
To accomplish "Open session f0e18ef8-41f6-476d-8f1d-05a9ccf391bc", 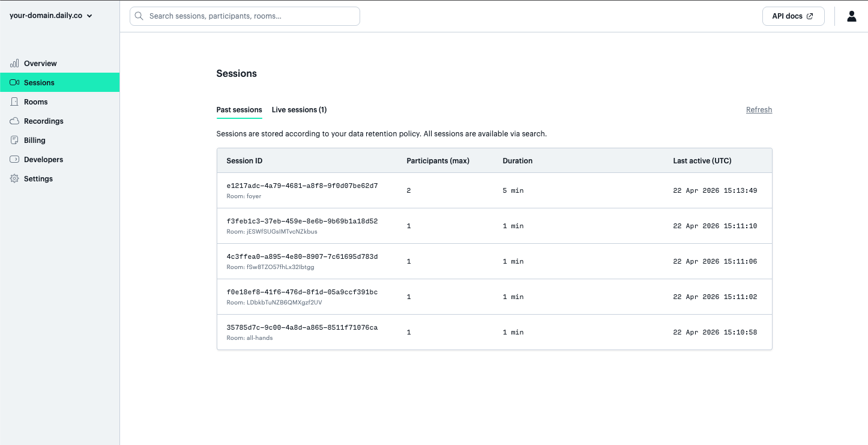I will tap(494, 297).
